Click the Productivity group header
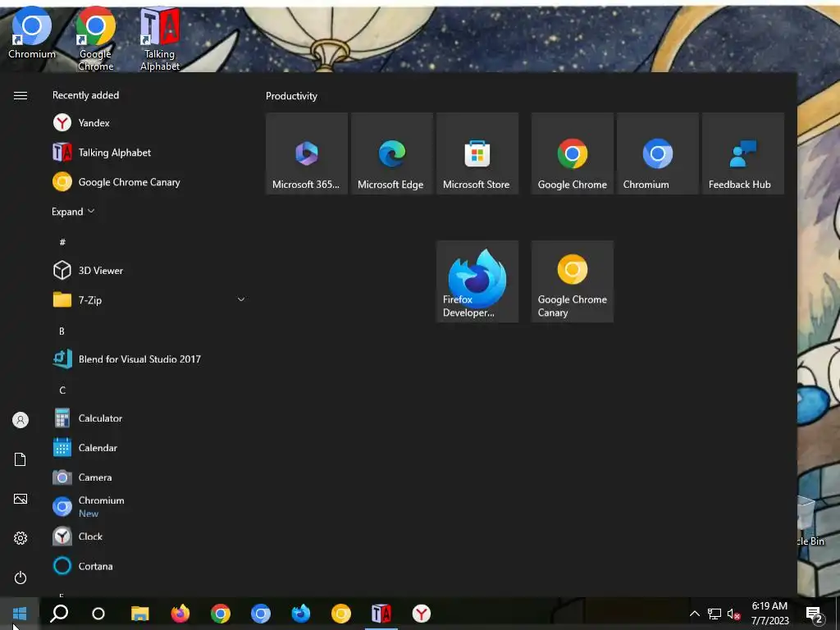The width and height of the screenshot is (840, 630). click(291, 96)
